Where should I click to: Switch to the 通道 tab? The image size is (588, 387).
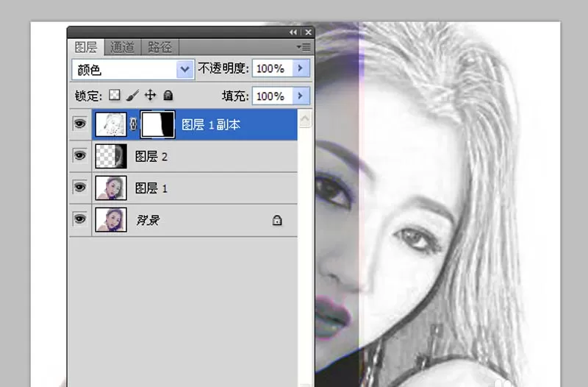coord(122,47)
